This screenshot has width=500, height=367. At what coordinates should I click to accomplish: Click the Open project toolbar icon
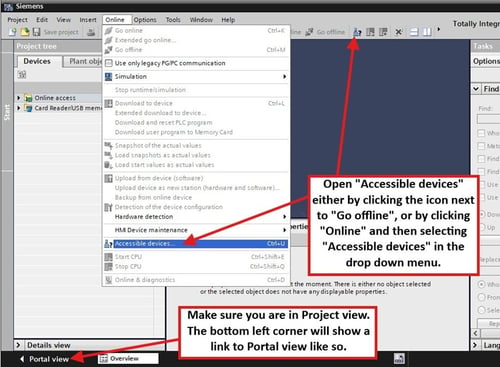(25, 32)
